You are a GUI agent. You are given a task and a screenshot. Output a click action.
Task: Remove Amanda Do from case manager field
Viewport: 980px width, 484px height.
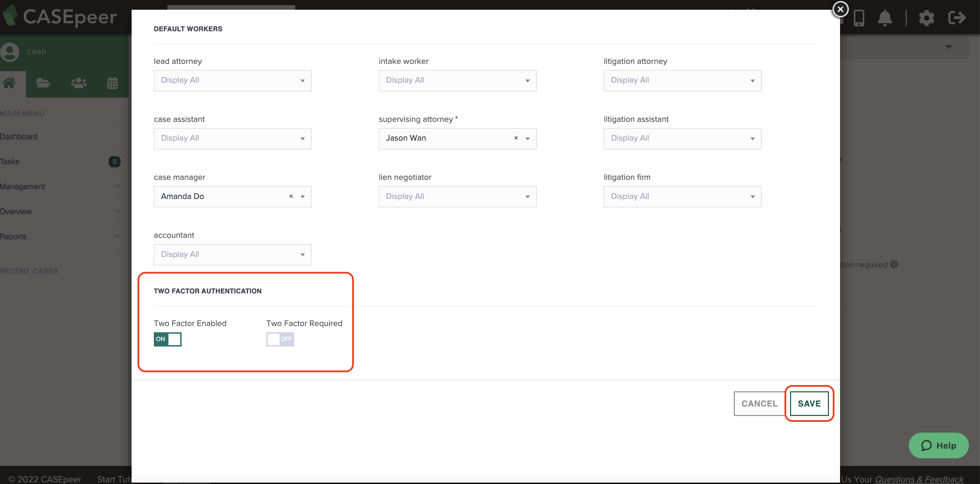[x=291, y=196]
